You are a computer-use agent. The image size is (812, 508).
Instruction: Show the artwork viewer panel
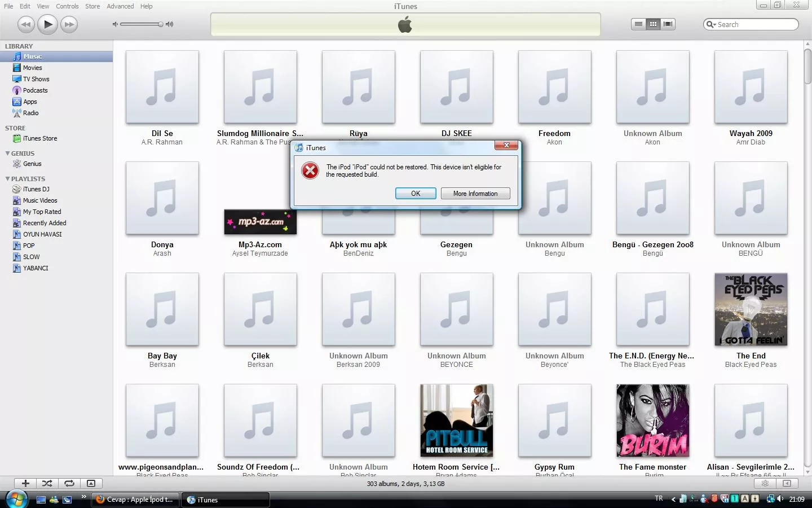(91, 483)
